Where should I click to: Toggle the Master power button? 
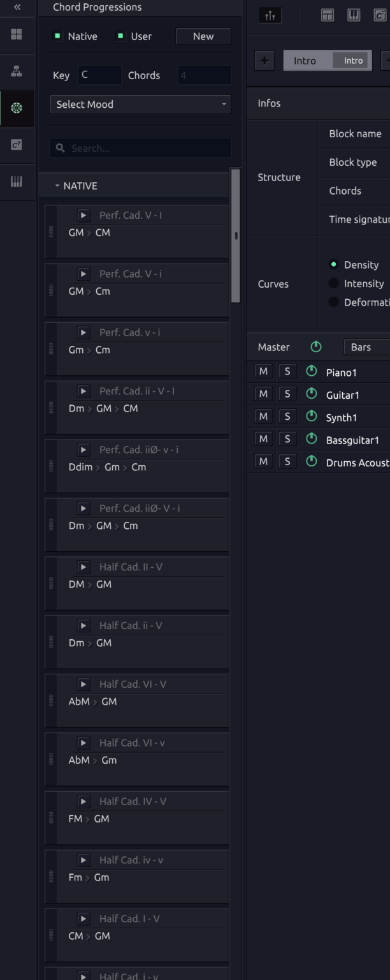[x=315, y=346]
